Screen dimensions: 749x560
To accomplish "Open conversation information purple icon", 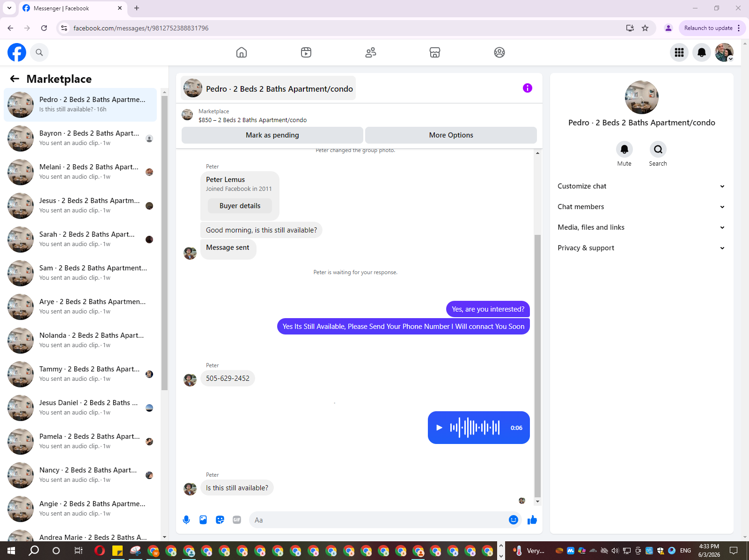I will [528, 88].
